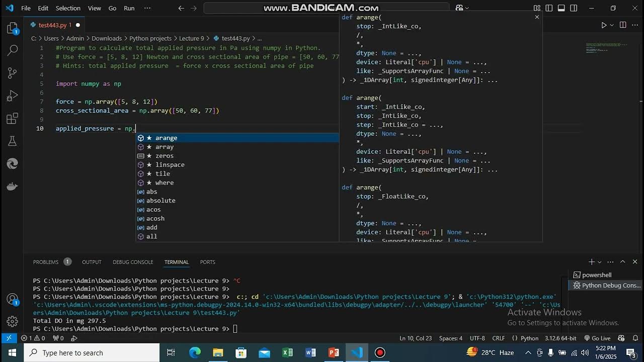Click the Lecture 9 breadcrumb segment

(x=192, y=38)
